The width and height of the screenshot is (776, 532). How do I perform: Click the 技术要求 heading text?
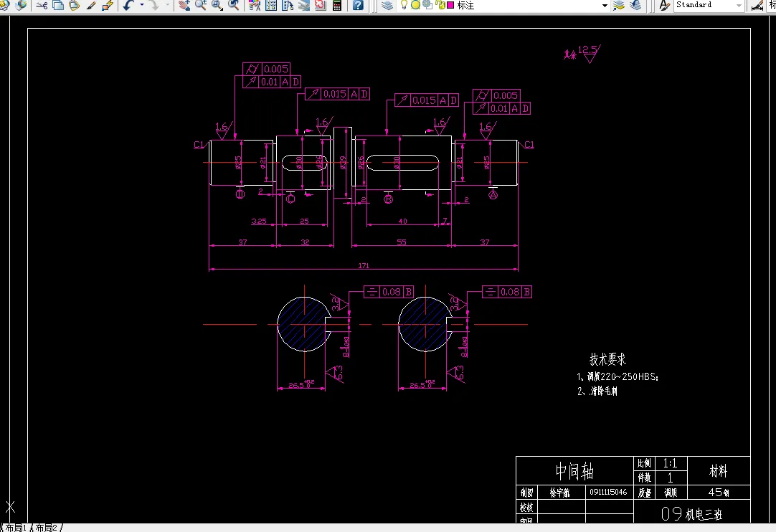[607, 359]
